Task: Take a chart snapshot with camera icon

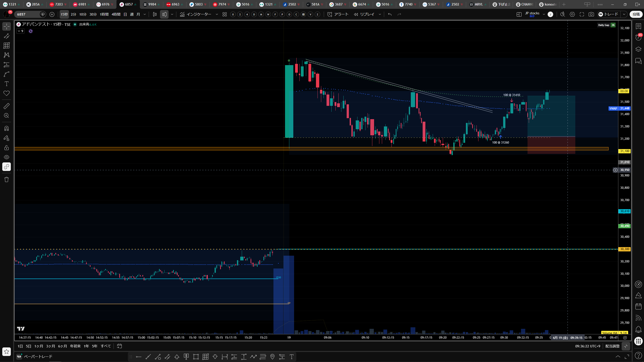Action: (591, 14)
